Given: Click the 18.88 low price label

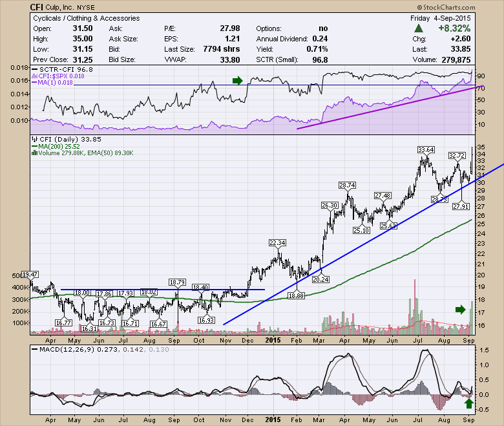Looking at the screenshot, I should click(296, 295).
